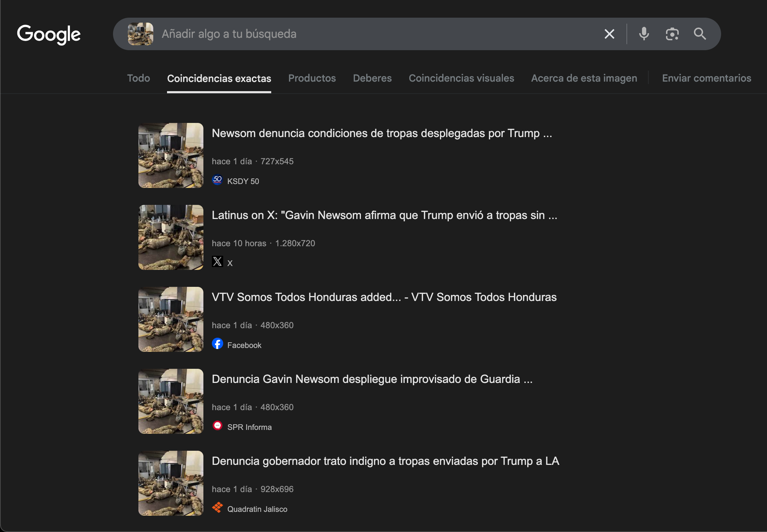Click the 'Quadratin Jalisco' source name

pyautogui.click(x=257, y=509)
